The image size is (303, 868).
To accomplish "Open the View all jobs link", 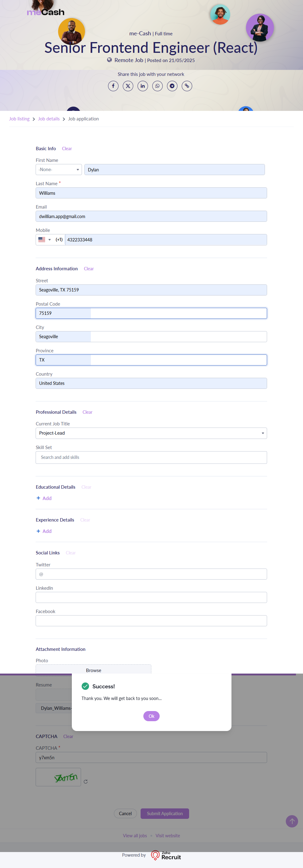I will [135, 835].
